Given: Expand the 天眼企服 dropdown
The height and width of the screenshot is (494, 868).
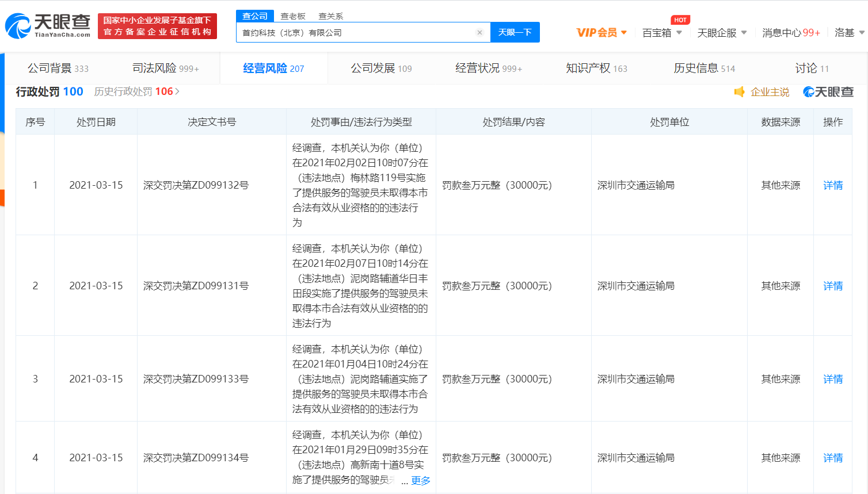Looking at the screenshot, I should [722, 33].
